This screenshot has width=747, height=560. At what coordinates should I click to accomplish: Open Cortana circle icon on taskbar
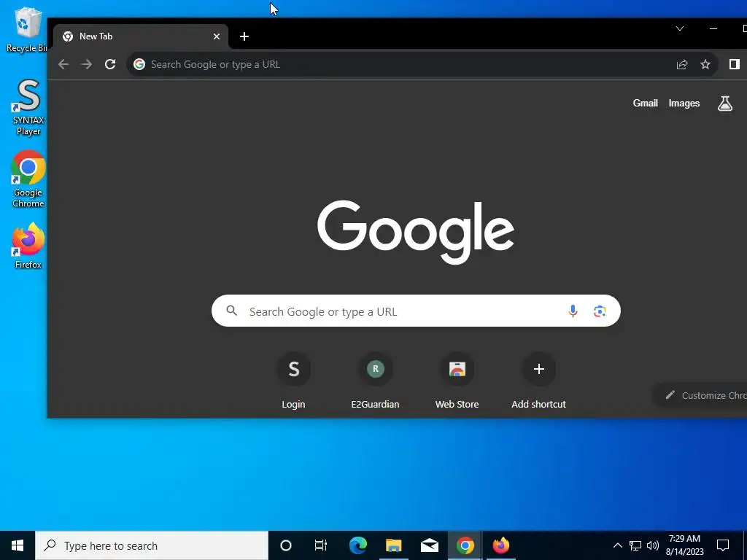click(x=286, y=545)
